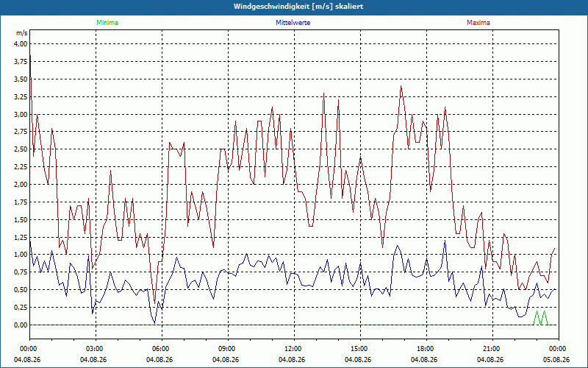Click the y-axis value '1,75'
The image size is (588, 368).
point(21,202)
